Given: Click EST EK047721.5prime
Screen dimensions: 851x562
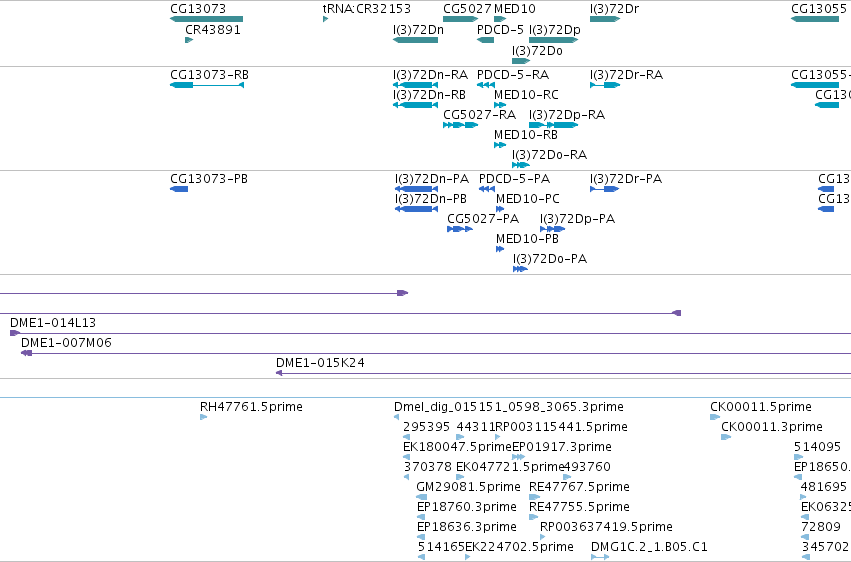Looking at the screenshot, I should [460, 477].
